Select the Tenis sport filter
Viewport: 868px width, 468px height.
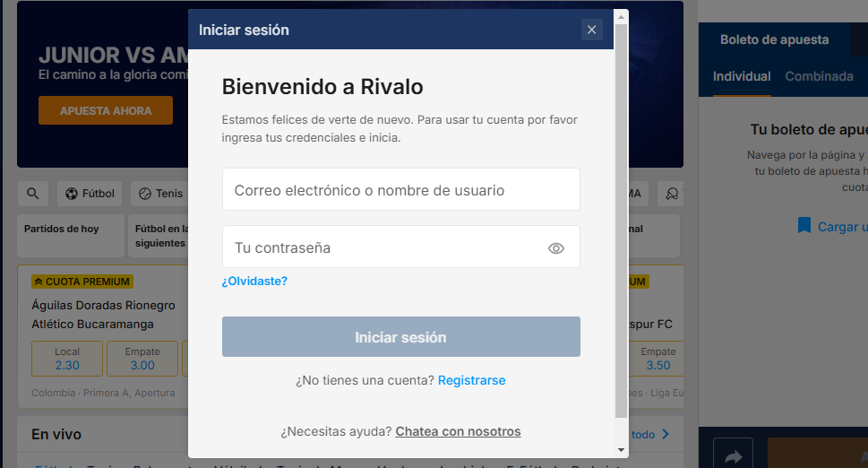[160, 194]
